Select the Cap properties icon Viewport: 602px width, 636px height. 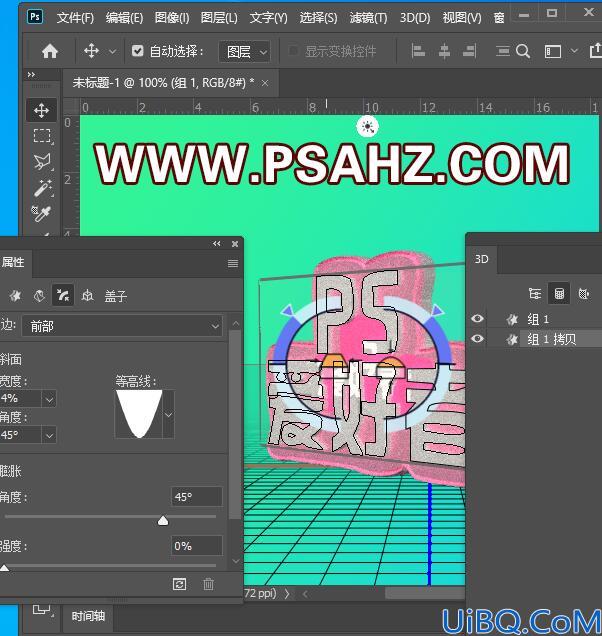[63, 295]
